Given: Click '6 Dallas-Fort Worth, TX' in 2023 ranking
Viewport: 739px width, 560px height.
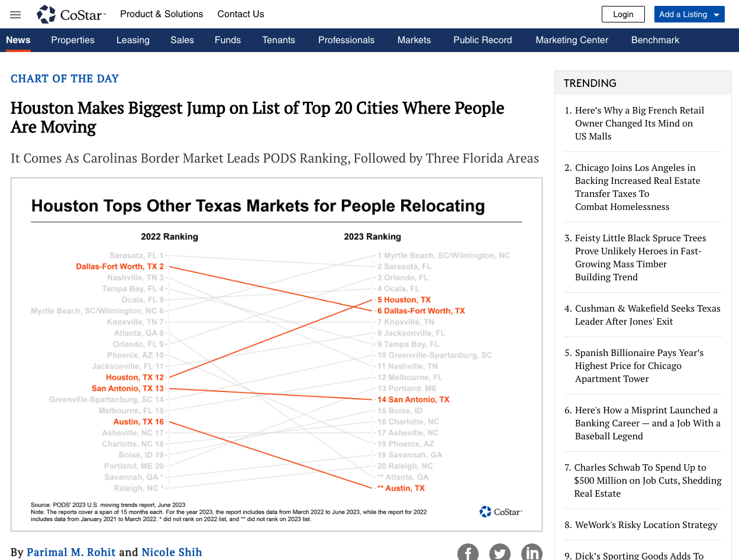Looking at the screenshot, I should pos(421,311).
